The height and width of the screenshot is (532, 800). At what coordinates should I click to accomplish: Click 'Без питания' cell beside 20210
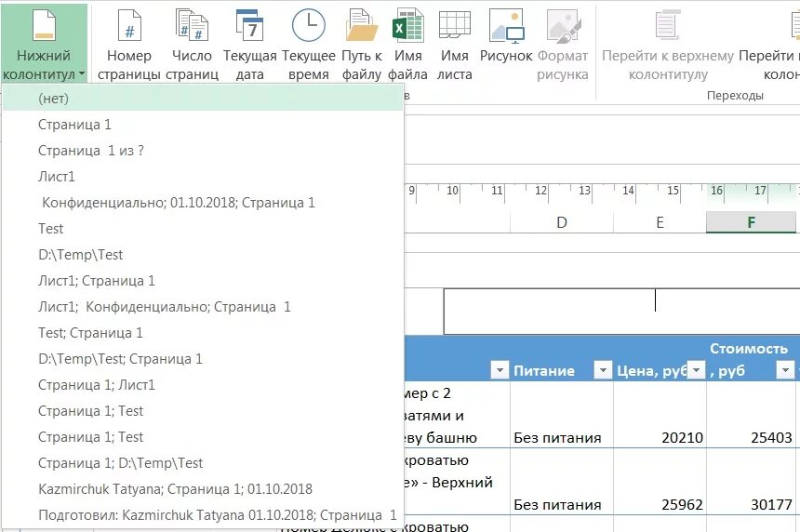click(562, 414)
